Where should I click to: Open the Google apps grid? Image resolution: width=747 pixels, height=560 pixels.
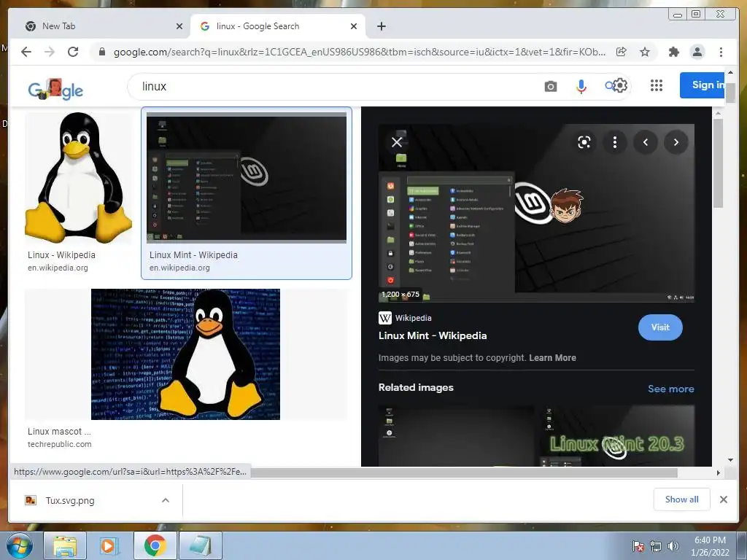[657, 86]
